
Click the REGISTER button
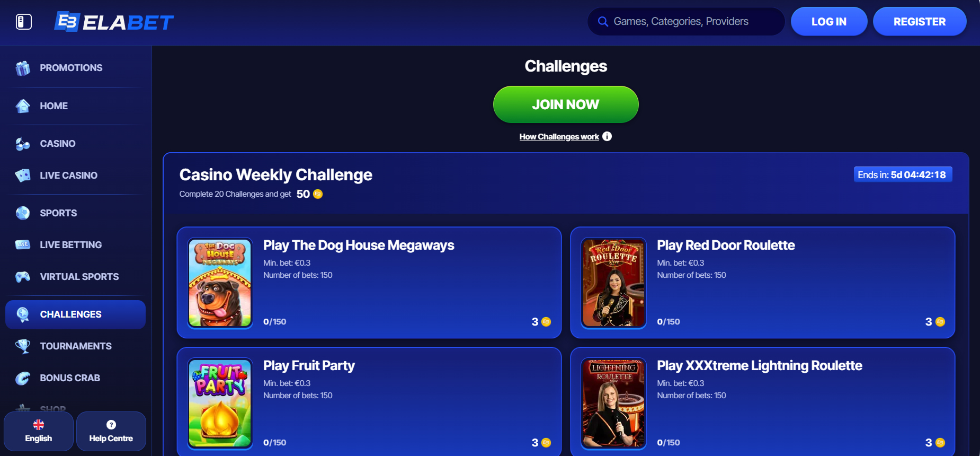click(x=920, y=21)
